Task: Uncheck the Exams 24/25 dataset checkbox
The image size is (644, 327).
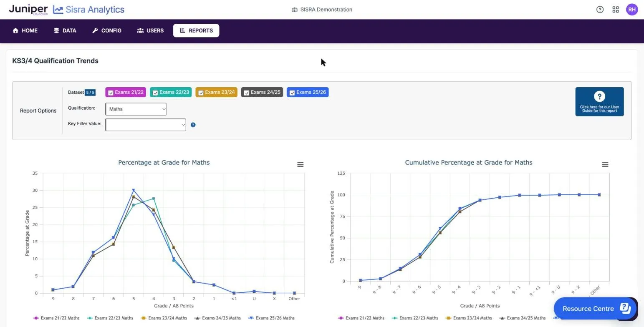Action: [x=246, y=93]
